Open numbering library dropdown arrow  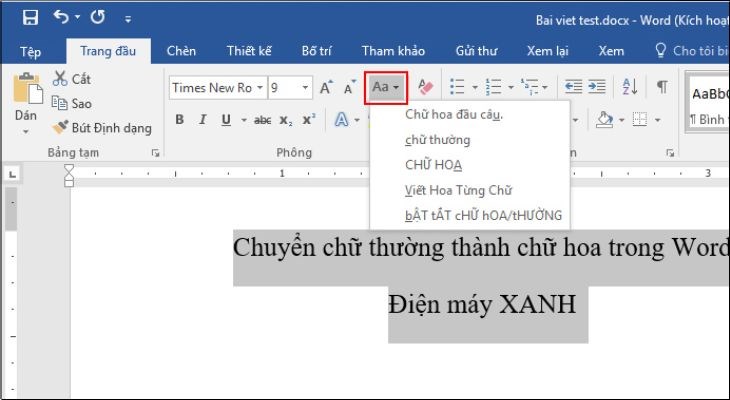pos(511,87)
